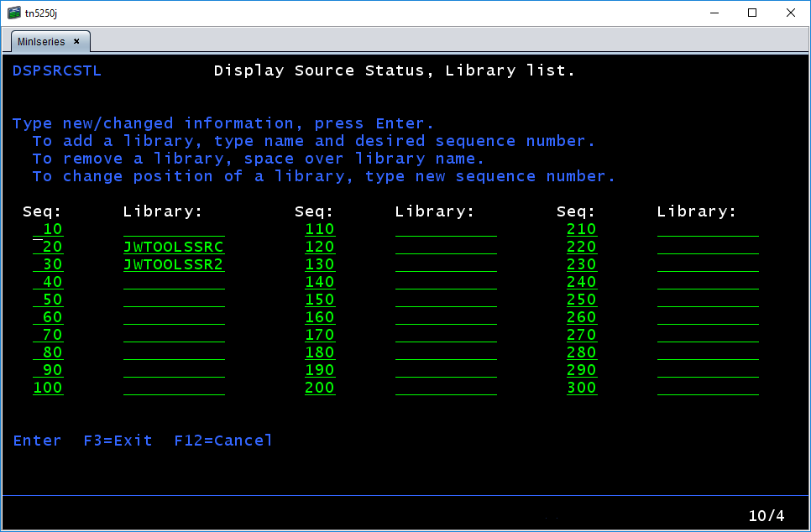Screen dimensions: 811x532
Task: Minimize the tn5250j window
Action: pyautogui.click(x=714, y=13)
